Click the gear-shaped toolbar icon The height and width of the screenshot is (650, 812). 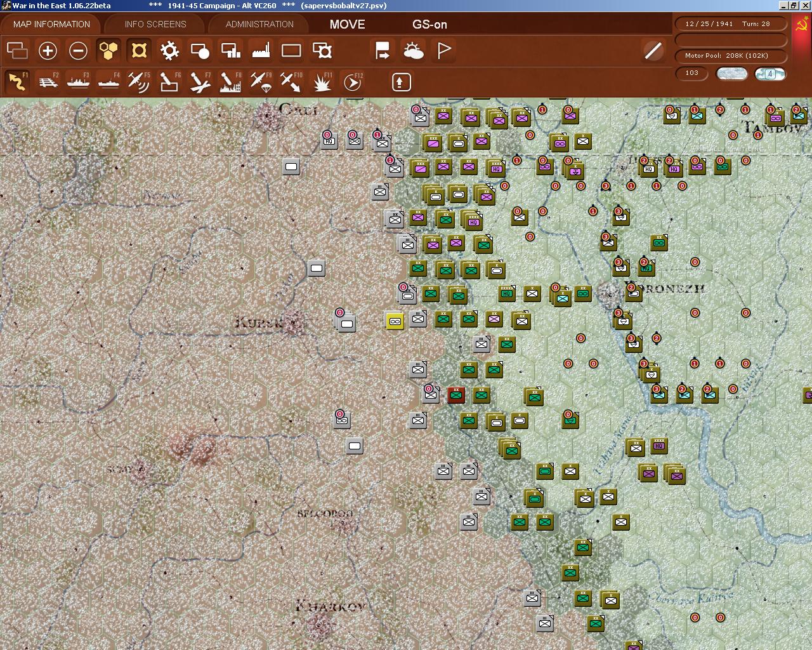coord(169,50)
